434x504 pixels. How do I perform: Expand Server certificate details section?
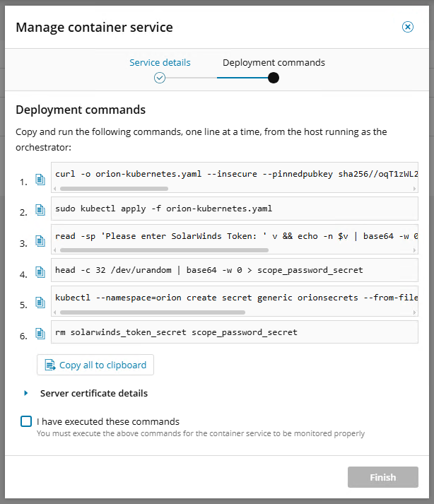coord(27,393)
